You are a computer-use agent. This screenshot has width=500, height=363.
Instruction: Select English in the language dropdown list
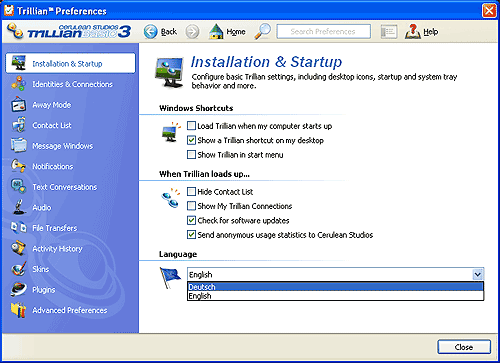pyautogui.click(x=335, y=296)
